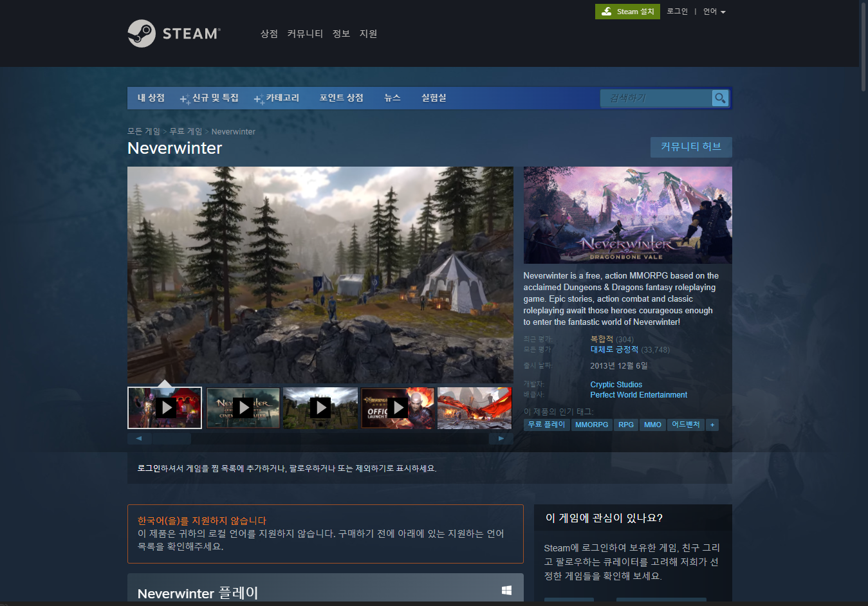The height and width of the screenshot is (606, 868).
Task: Click the 로그인 link in wishlist notice
Action: 149,468
